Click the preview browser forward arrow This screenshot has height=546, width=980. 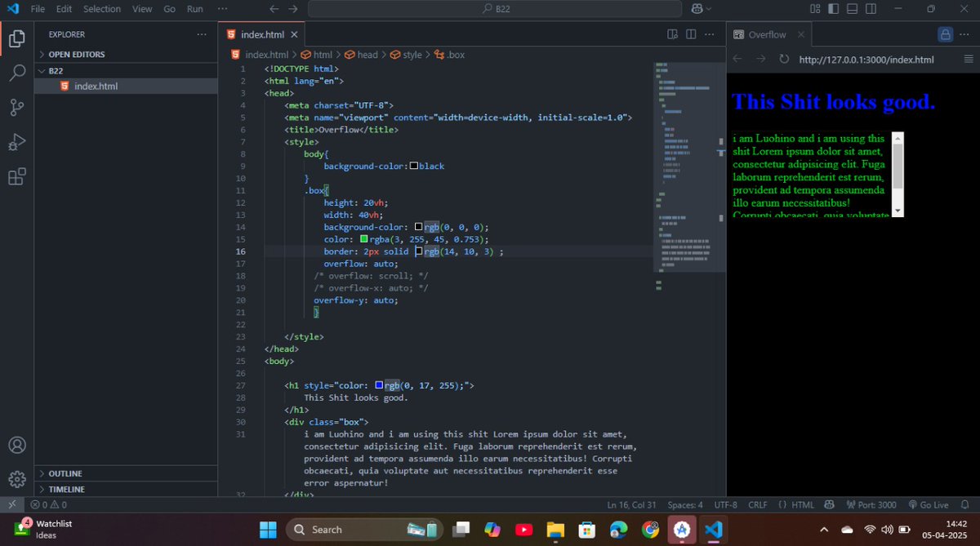click(x=760, y=59)
